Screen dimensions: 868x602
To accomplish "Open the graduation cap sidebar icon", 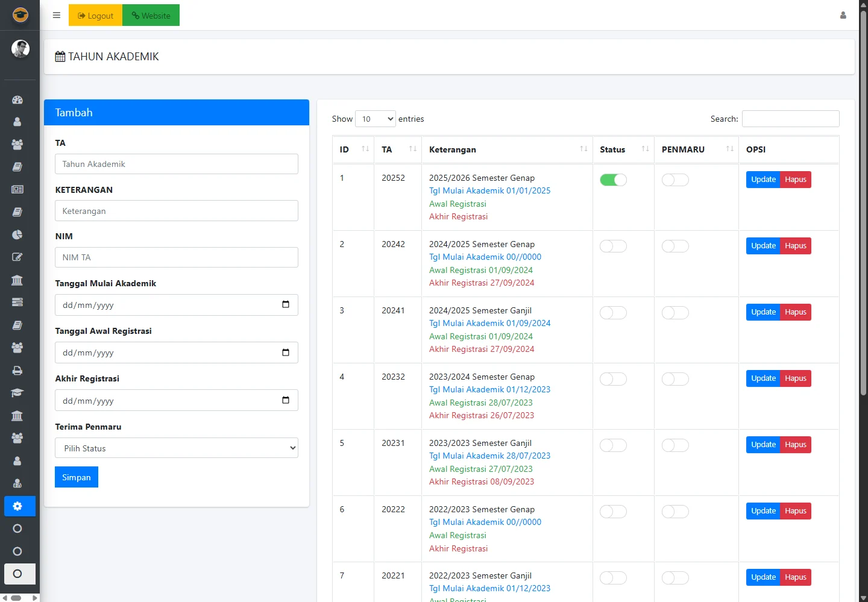I will click(17, 393).
